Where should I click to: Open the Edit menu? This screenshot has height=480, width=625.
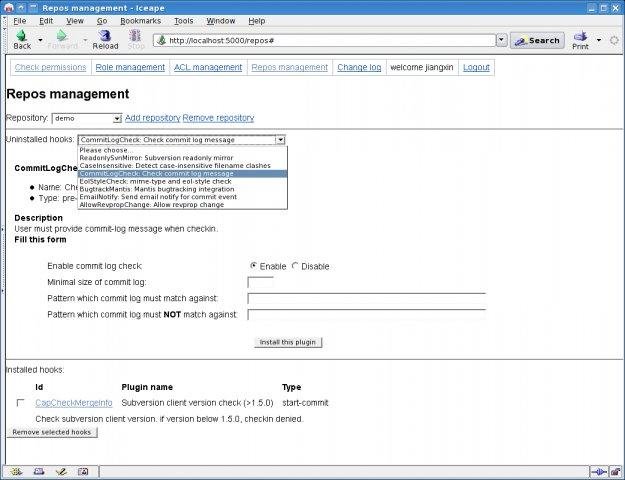46,21
